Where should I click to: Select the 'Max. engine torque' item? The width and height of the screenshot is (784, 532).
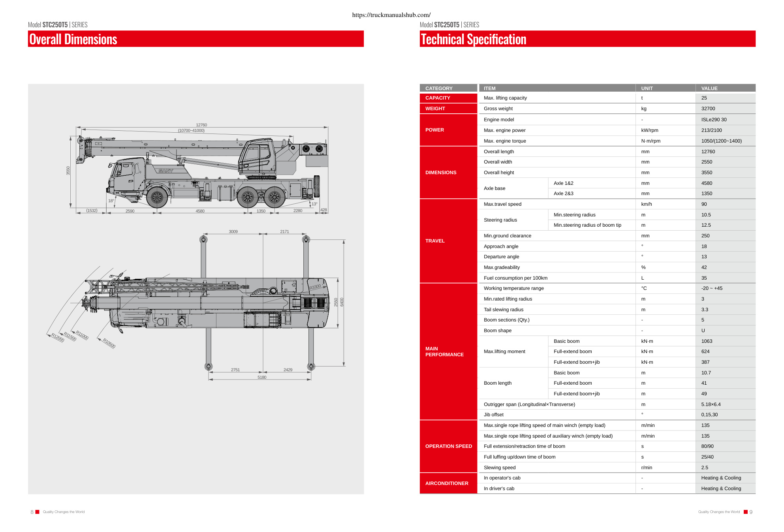pyautogui.click(x=505, y=141)
